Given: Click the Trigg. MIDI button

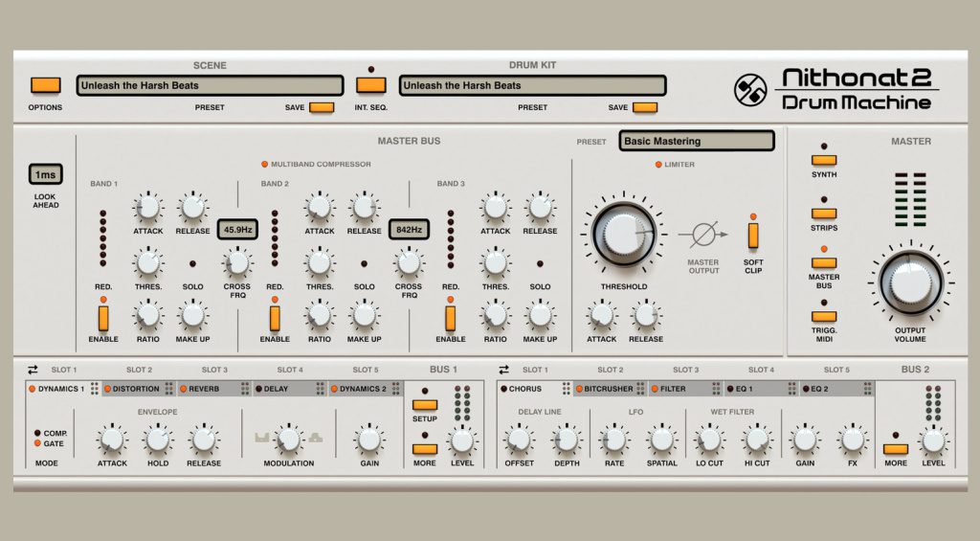Looking at the screenshot, I should [x=824, y=316].
